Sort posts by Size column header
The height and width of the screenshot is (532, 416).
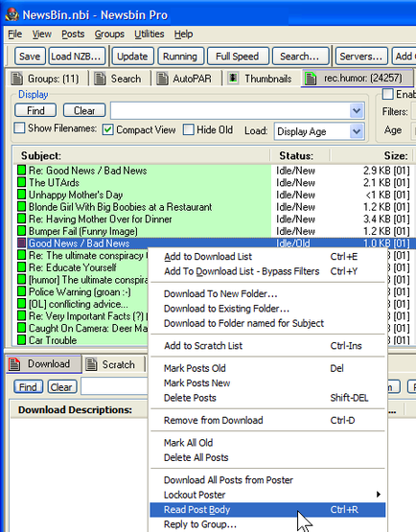pyautogui.click(x=371, y=155)
